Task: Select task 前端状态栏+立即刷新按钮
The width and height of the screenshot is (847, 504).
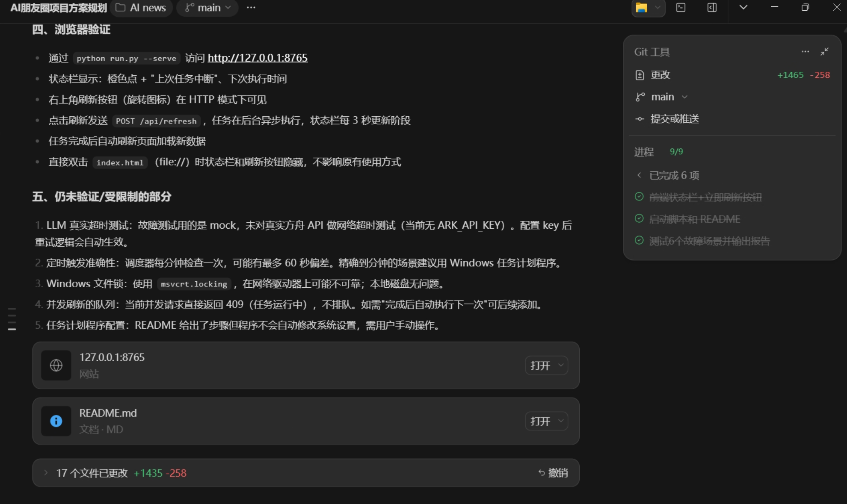Action: tap(705, 197)
